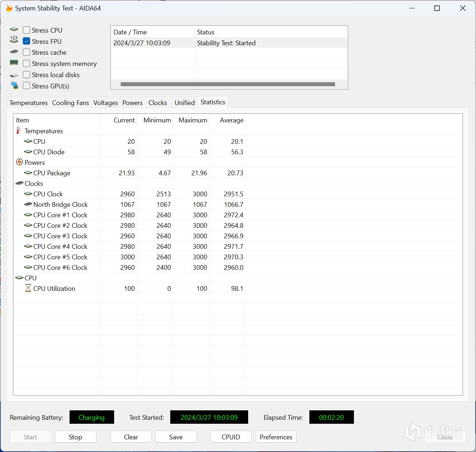Click the RAM icon beside Stress system memory
The height and width of the screenshot is (452, 476).
coord(14,63)
